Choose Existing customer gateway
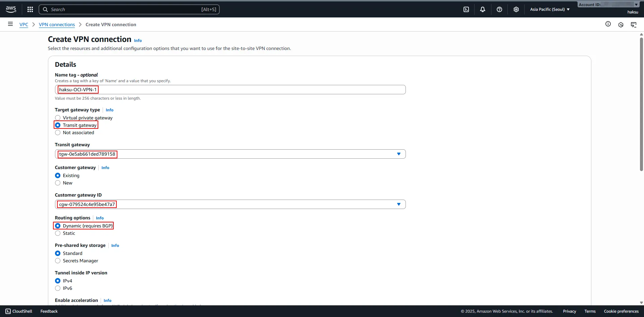Screen dimensions: 644x317 pos(58,175)
